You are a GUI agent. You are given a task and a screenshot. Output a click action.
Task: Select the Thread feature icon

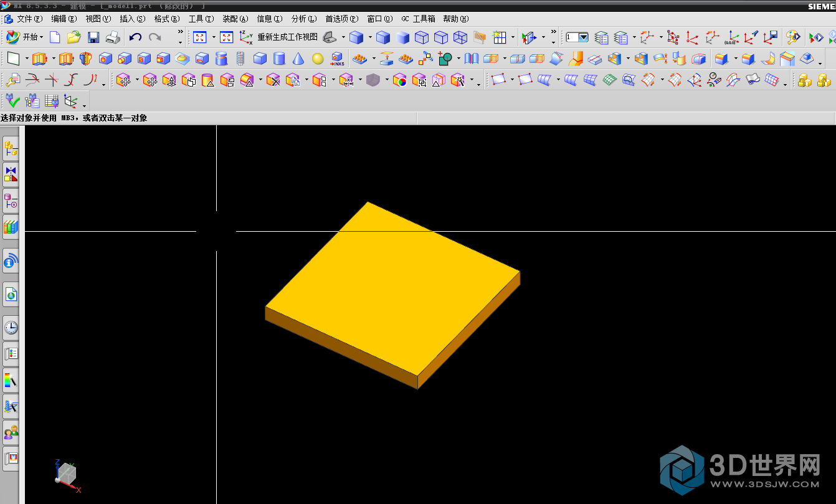(240, 59)
